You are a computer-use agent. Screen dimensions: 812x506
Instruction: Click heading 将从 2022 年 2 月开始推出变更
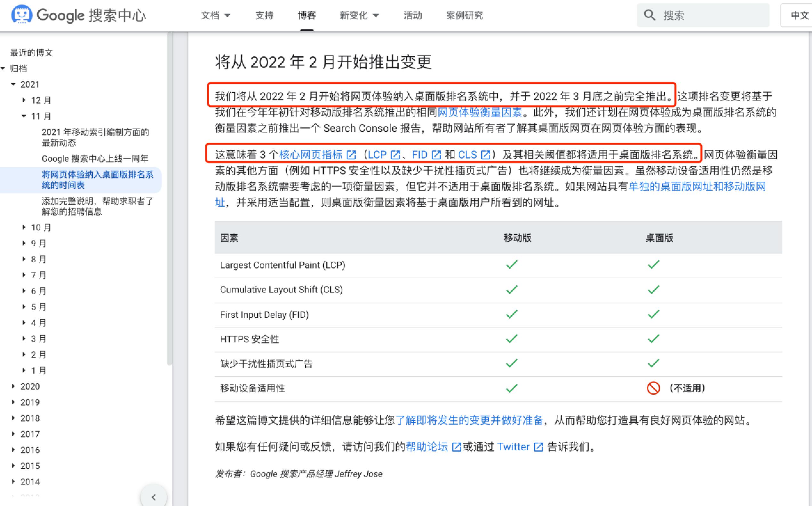323,62
